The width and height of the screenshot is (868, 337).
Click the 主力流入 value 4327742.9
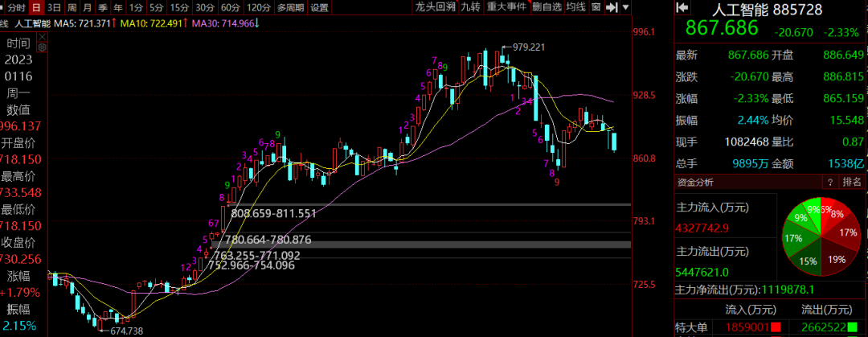coord(702,228)
